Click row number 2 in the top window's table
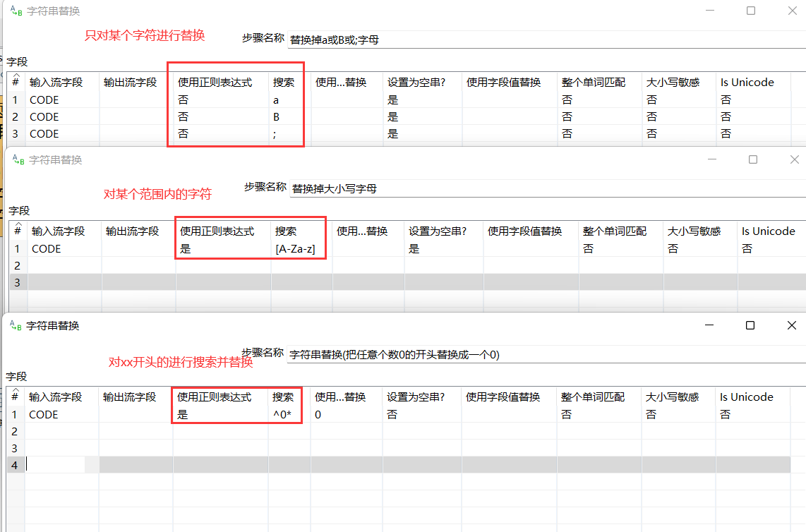The width and height of the screenshot is (806, 532). [x=16, y=116]
